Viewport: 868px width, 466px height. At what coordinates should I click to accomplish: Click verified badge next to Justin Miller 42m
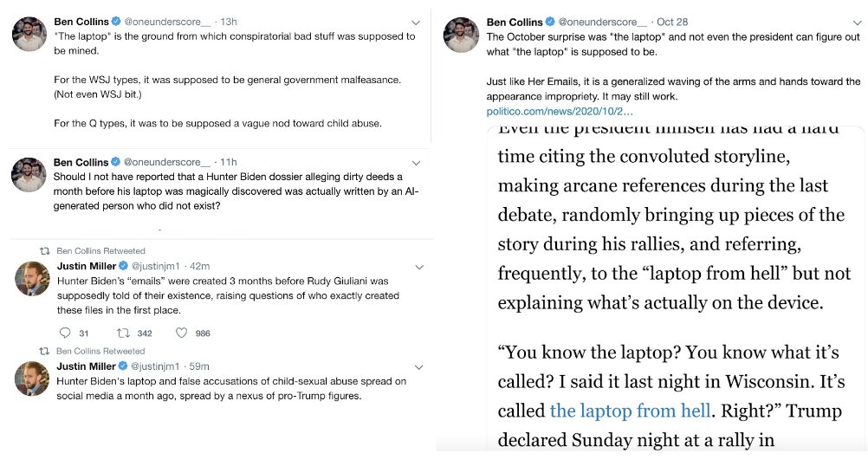pyautogui.click(x=124, y=266)
